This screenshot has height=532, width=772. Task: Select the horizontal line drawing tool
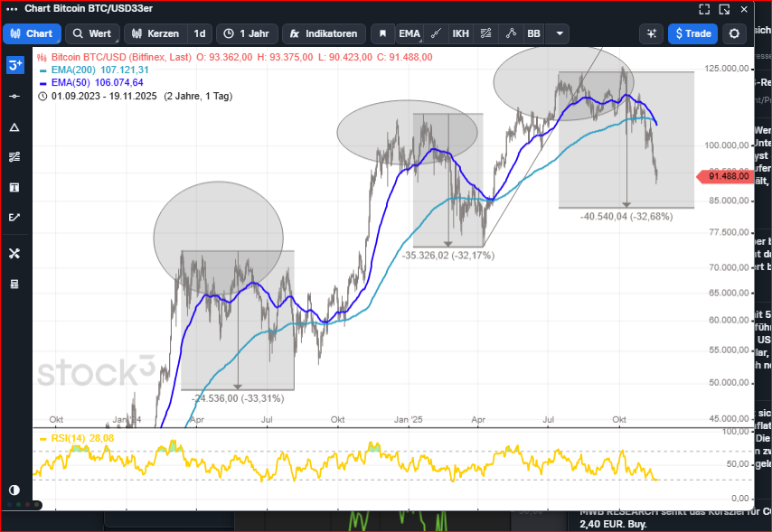(14, 96)
